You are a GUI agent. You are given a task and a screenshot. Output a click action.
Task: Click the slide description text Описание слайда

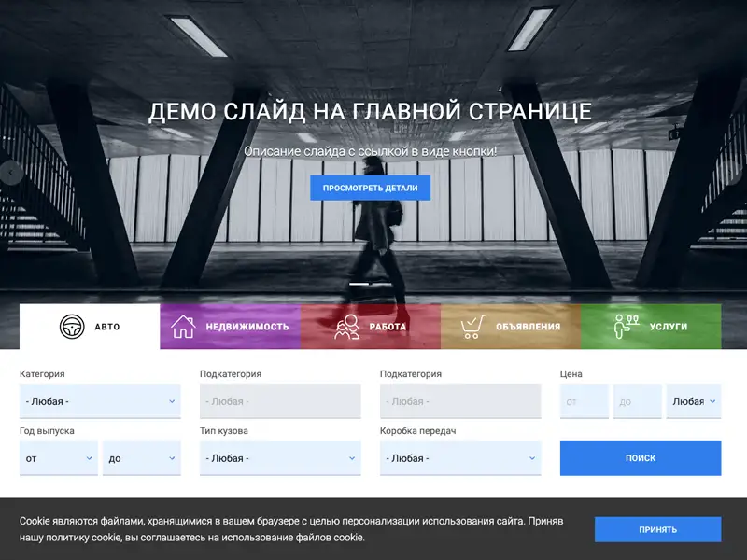(x=370, y=151)
